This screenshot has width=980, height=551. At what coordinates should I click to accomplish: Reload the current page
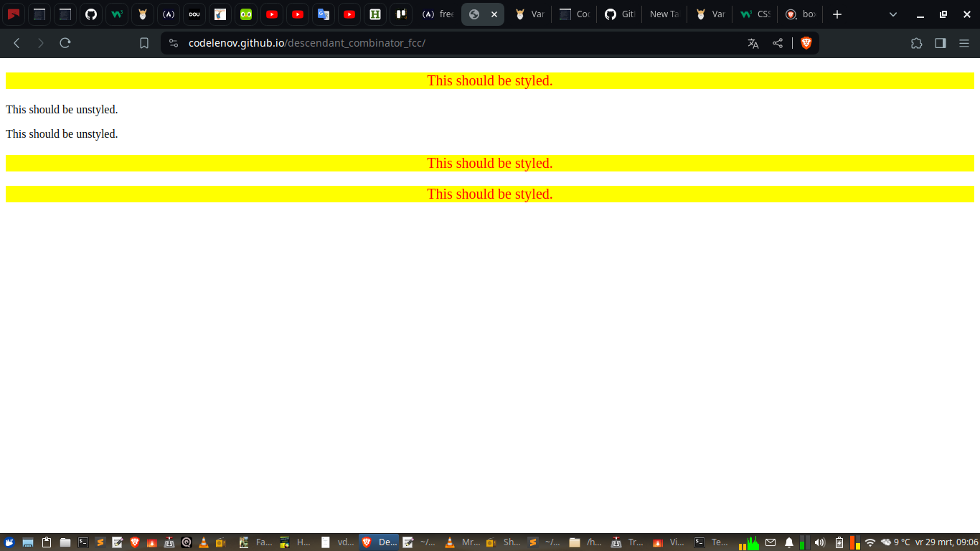65,43
